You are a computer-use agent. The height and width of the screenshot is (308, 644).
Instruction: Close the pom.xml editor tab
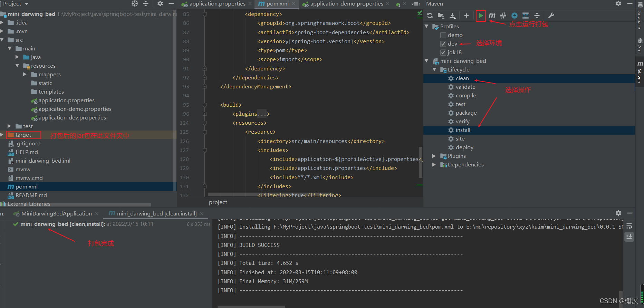294,4
